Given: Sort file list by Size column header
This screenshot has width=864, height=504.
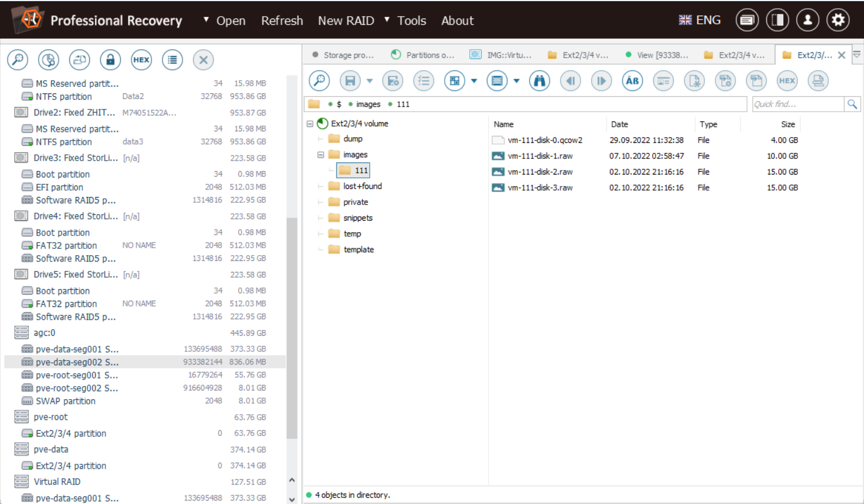Looking at the screenshot, I should coord(770,124).
